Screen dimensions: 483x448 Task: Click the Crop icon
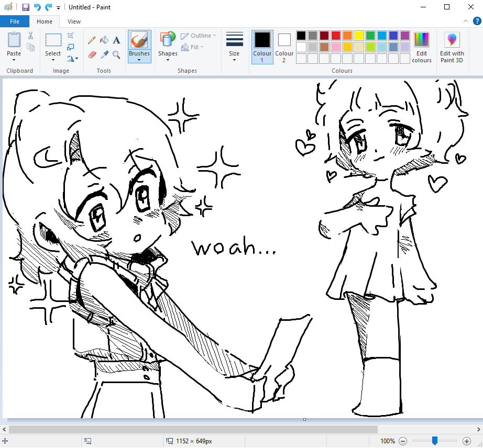71,36
